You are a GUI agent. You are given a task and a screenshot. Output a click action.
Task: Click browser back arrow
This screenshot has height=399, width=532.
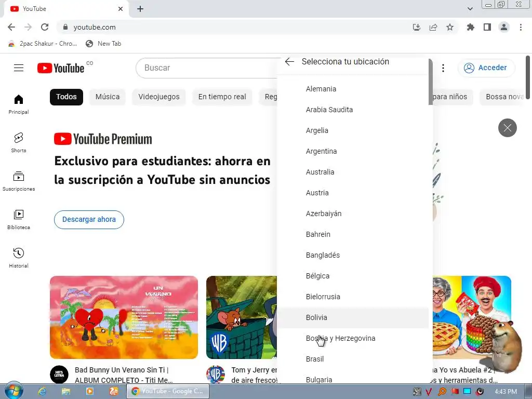[x=11, y=27]
